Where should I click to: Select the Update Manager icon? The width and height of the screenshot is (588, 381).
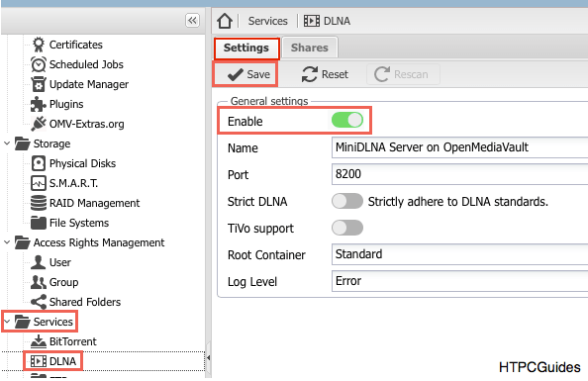39,84
